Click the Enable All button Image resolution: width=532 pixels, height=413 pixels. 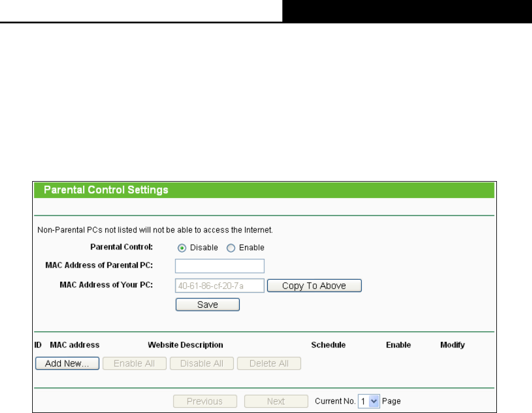(134, 363)
